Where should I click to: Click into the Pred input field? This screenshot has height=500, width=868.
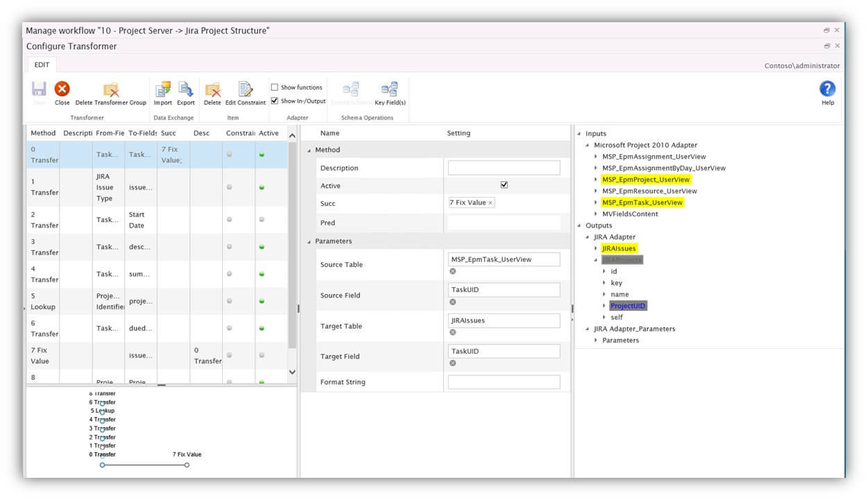pos(504,223)
